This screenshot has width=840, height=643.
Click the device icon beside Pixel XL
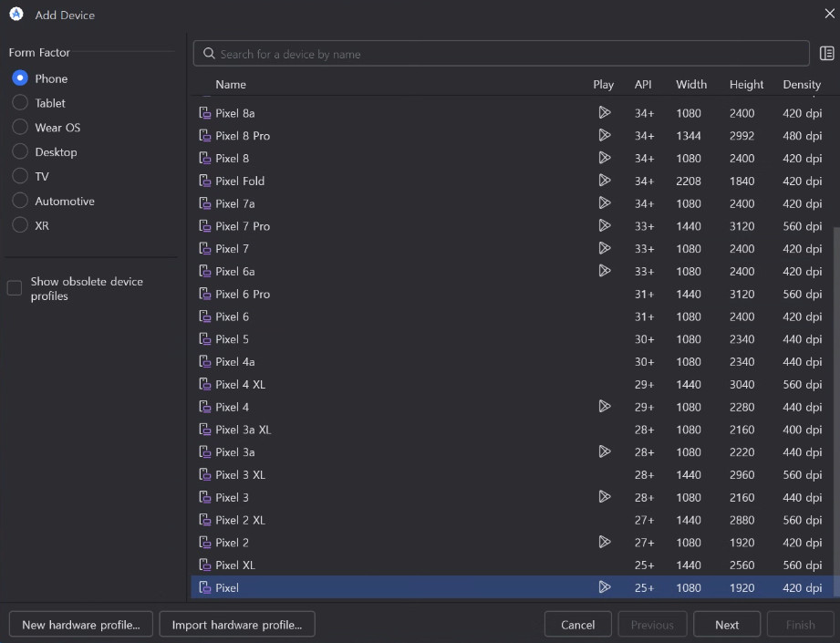204,565
